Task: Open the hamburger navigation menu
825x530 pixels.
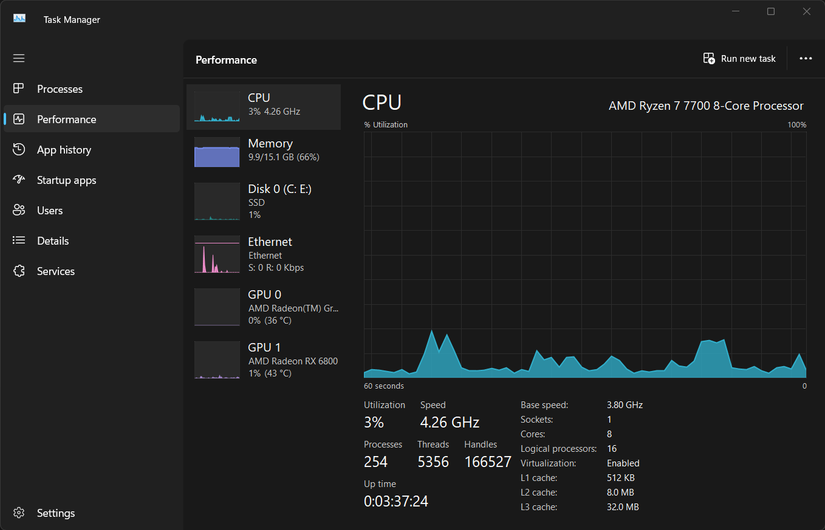Action: pos(19,58)
